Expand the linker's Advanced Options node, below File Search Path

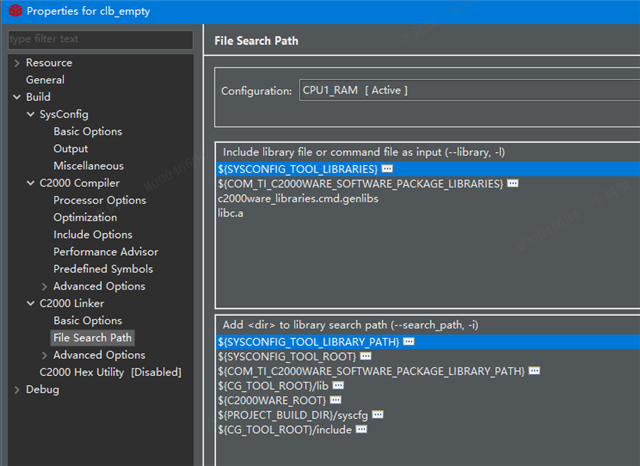(x=44, y=355)
